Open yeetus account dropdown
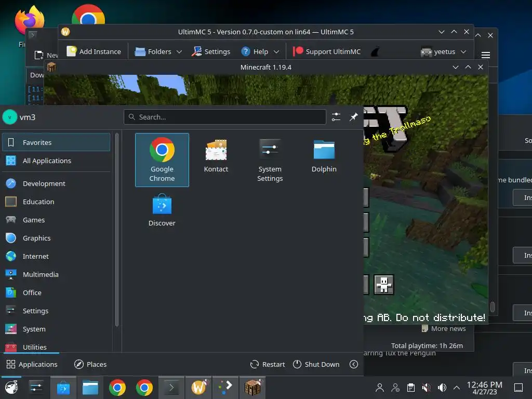The image size is (532, 399). pyautogui.click(x=444, y=51)
